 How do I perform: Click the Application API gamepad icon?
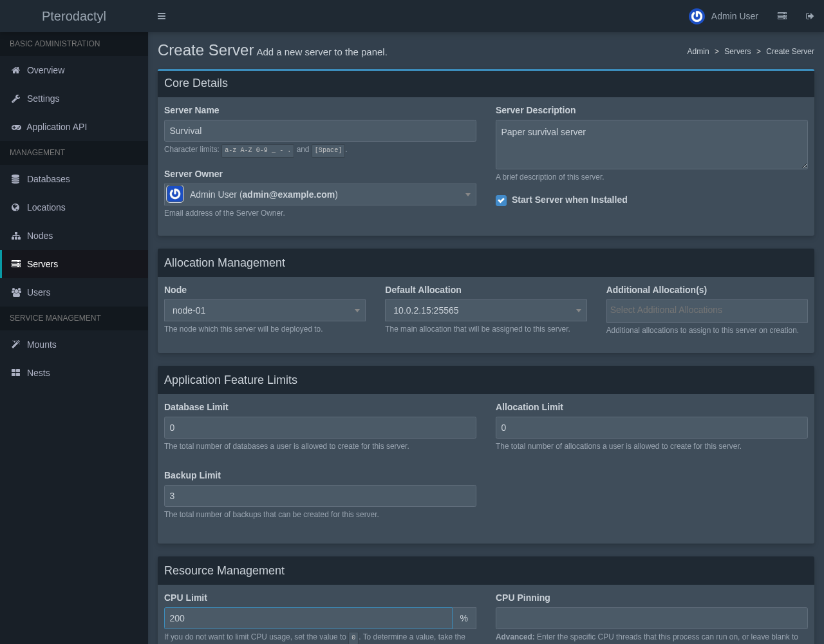(16, 127)
